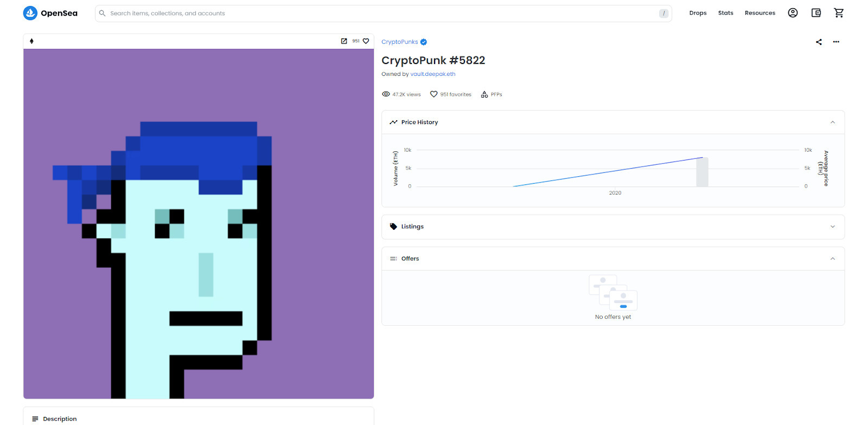The height and width of the screenshot is (425, 868).
Task: Open the shopping cart
Action: 839,13
